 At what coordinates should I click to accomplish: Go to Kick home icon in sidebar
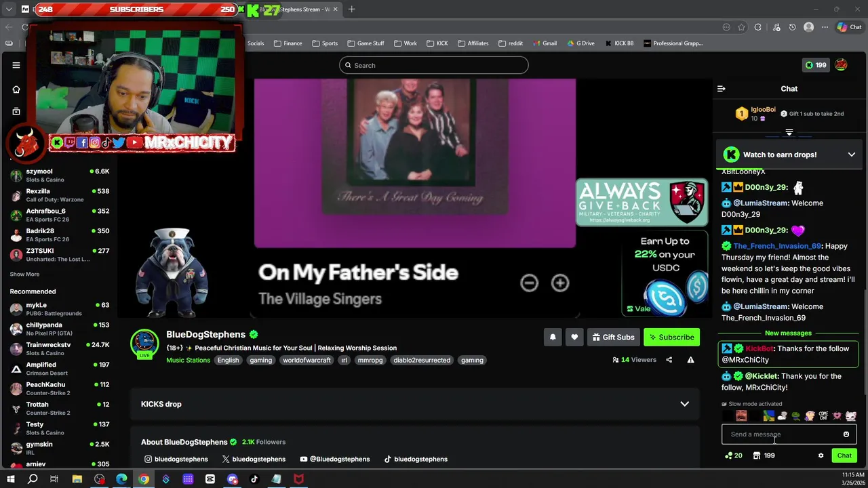tap(16, 89)
